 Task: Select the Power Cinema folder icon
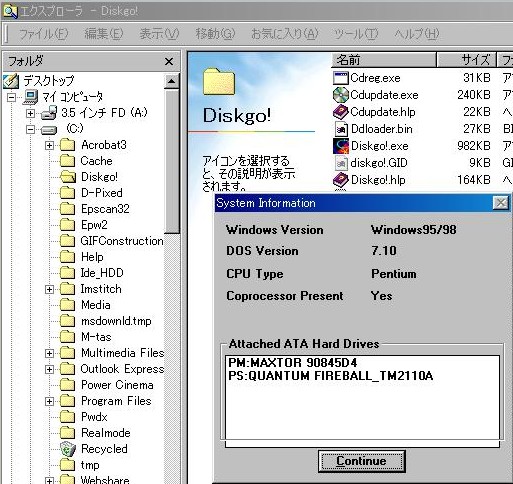click(x=68, y=385)
